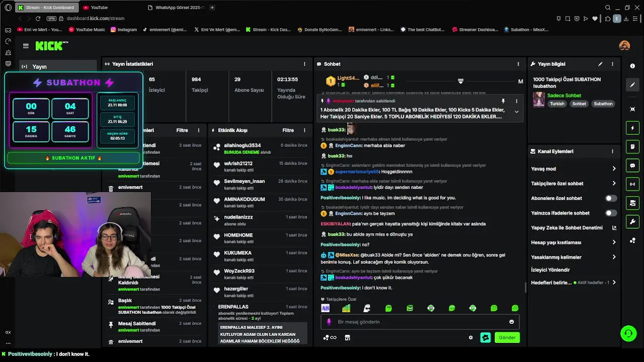
Task: Click the browser address bar URL
Action: [x=96, y=19]
